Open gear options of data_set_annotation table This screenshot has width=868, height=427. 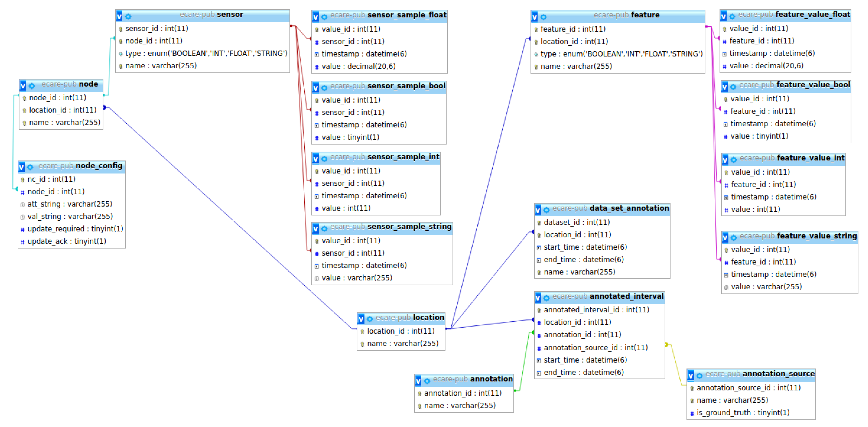point(546,210)
